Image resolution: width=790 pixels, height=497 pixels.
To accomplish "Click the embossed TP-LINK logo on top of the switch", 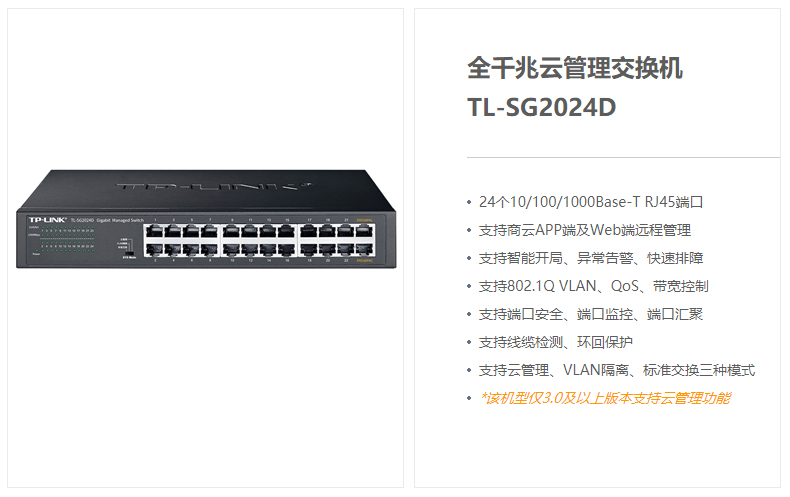I will point(214,186).
